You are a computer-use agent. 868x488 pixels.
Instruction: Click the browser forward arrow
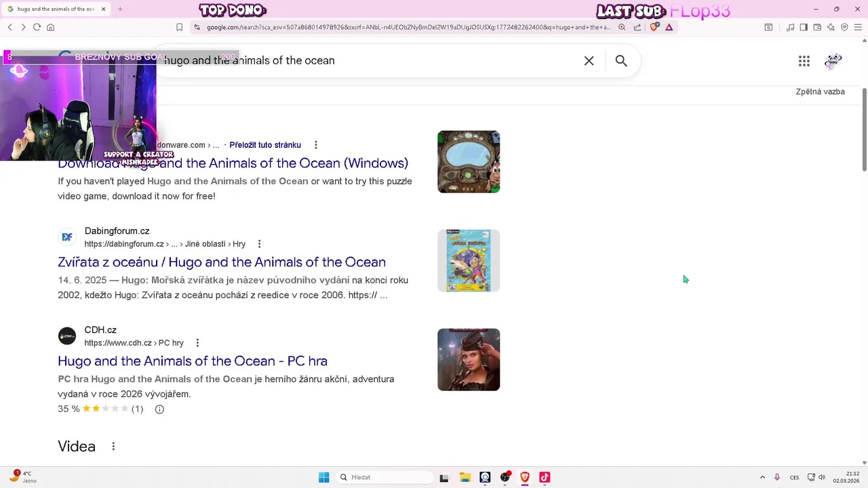coord(23,27)
